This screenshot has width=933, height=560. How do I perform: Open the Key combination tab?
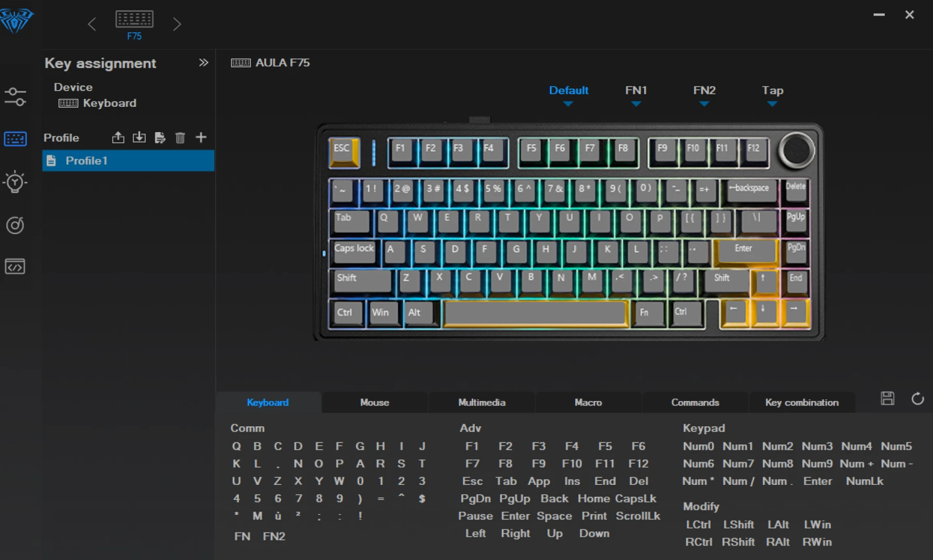tap(802, 403)
